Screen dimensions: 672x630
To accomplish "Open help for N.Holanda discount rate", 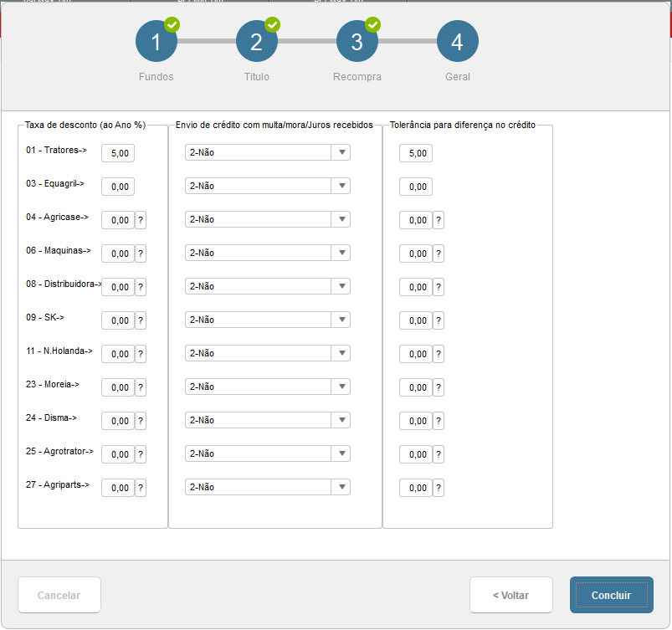I will coord(141,354).
